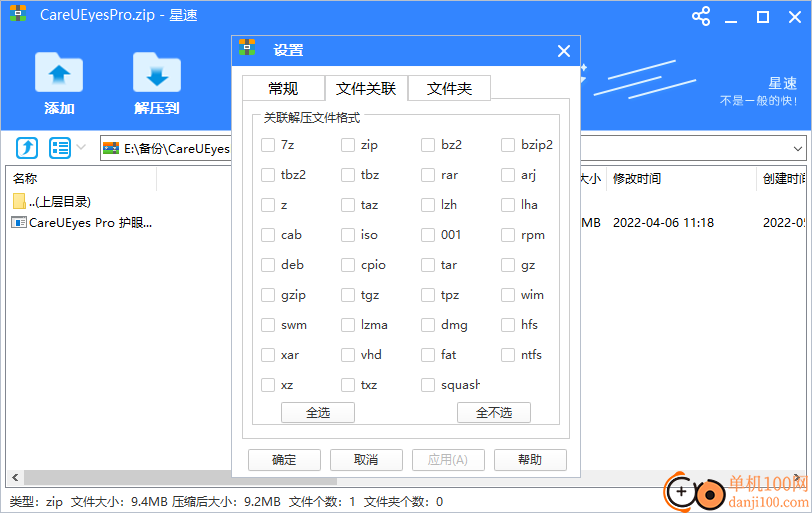This screenshot has width=812, height=513.
Task: Check the lzh format checkbox
Action: coord(428,205)
